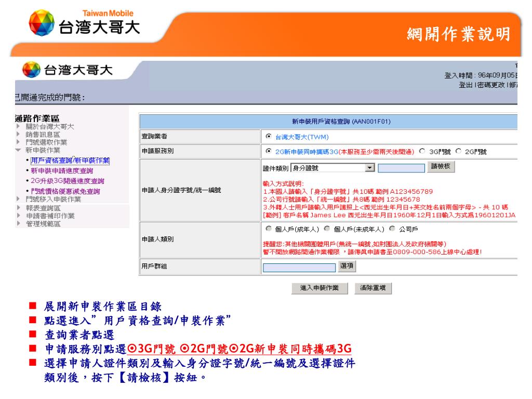532x399 pixels.
Task: Expand 關於台灣大哥大 in the sidebar
Action: 49,127
